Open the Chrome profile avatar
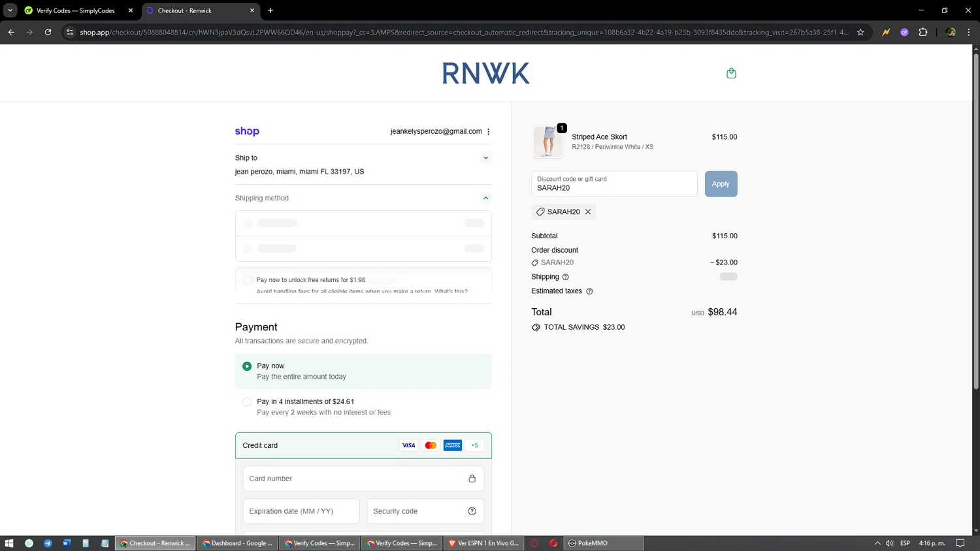Viewport: 980px width, 551px height. (x=951, y=32)
